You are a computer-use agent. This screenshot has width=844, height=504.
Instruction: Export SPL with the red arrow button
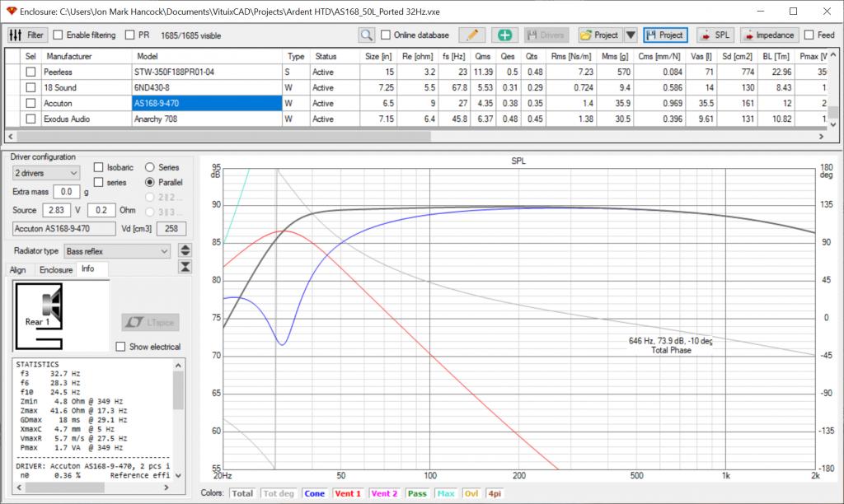tap(715, 35)
